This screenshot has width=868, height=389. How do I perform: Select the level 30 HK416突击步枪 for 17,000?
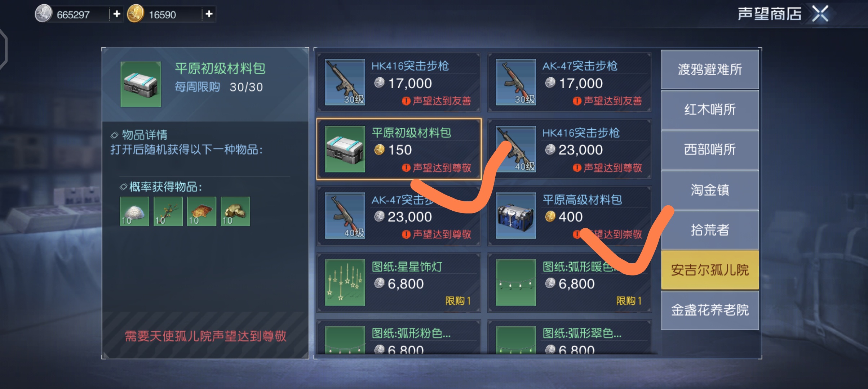[x=399, y=82]
